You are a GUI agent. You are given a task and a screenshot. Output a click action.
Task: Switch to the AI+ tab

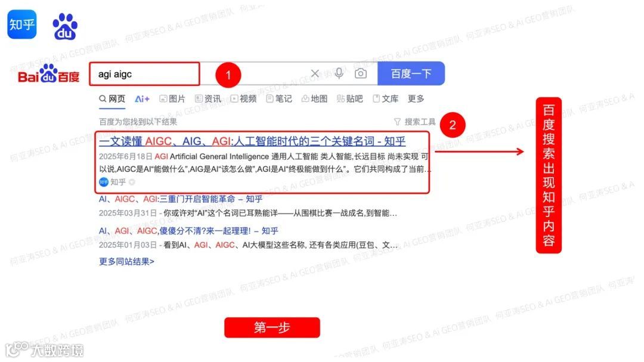pyautogui.click(x=142, y=99)
